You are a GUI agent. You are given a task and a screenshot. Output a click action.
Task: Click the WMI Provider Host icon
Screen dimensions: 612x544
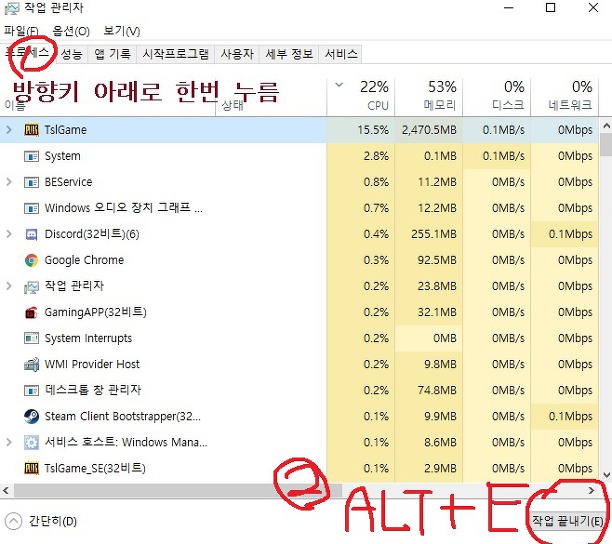pyautogui.click(x=31, y=364)
